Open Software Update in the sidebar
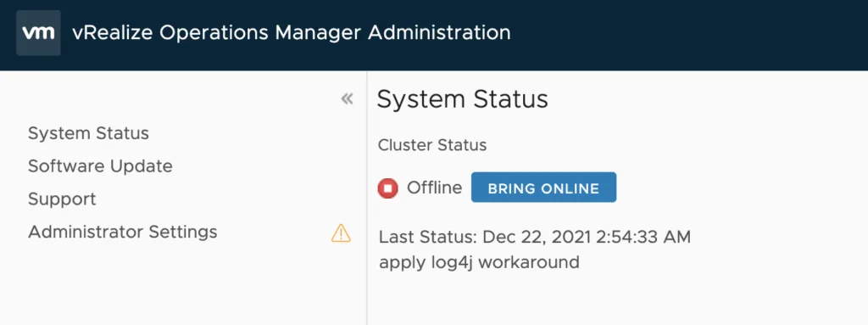This screenshot has height=325, width=868. (x=100, y=166)
